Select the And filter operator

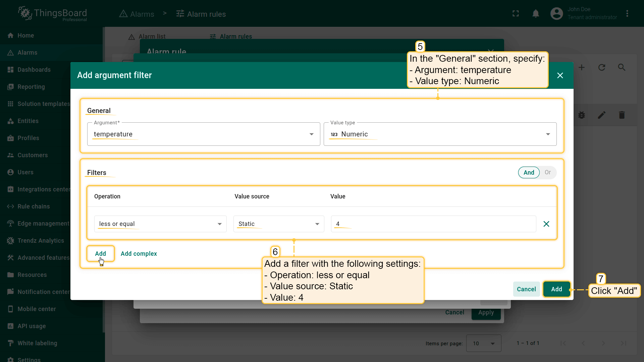[529, 173]
